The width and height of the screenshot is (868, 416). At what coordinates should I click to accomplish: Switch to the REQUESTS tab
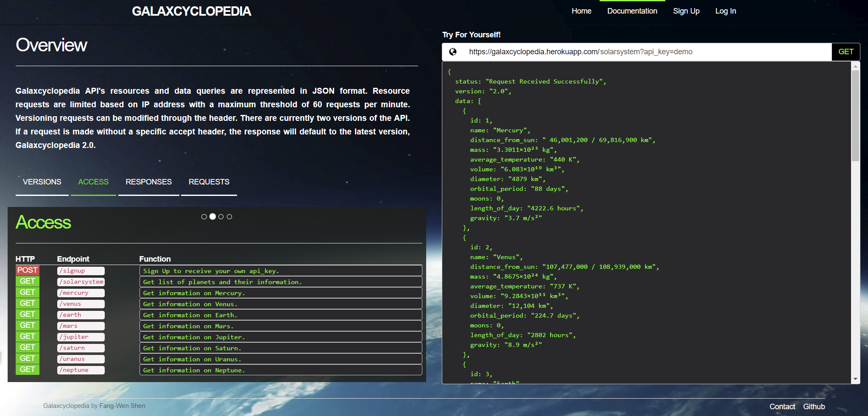(209, 182)
